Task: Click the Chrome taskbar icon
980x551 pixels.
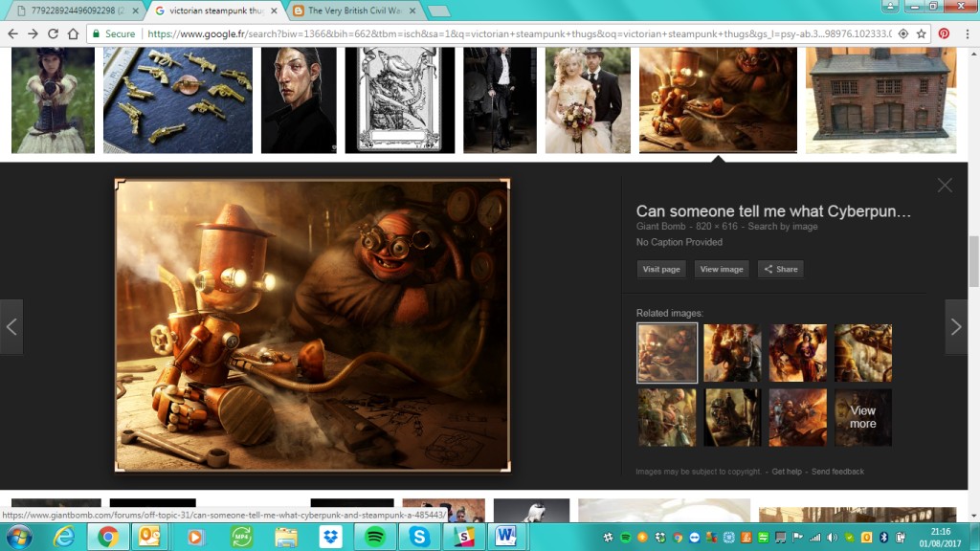Action: (108, 537)
